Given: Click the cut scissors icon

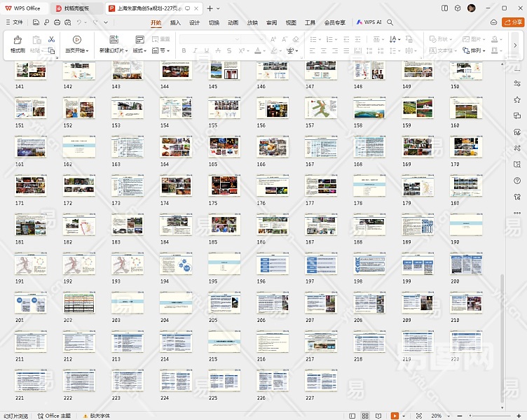Looking at the screenshot, I should 51,39.
